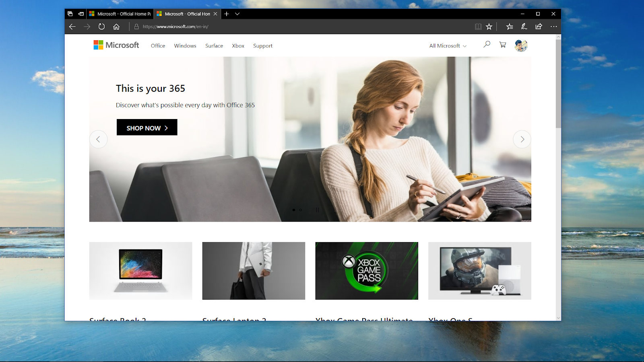Go back using the browser back arrow

72,27
